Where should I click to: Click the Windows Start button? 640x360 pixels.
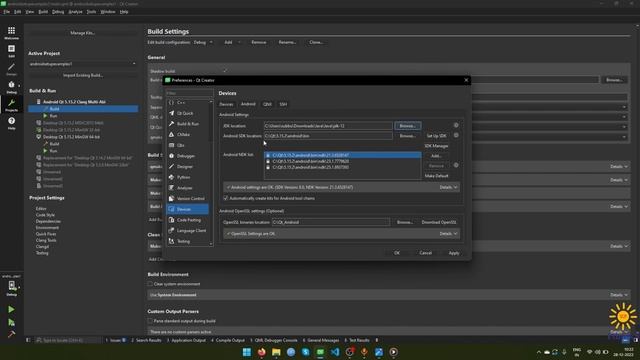(x=247, y=352)
